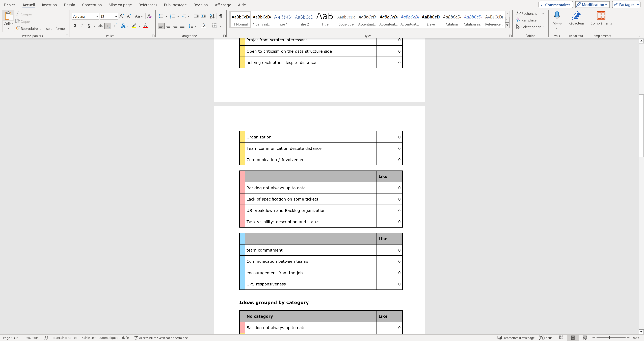Image resolution: width=644 pixels, height=341 pixels.
Task: Click the Partager share button
Action: pos(624,5)
